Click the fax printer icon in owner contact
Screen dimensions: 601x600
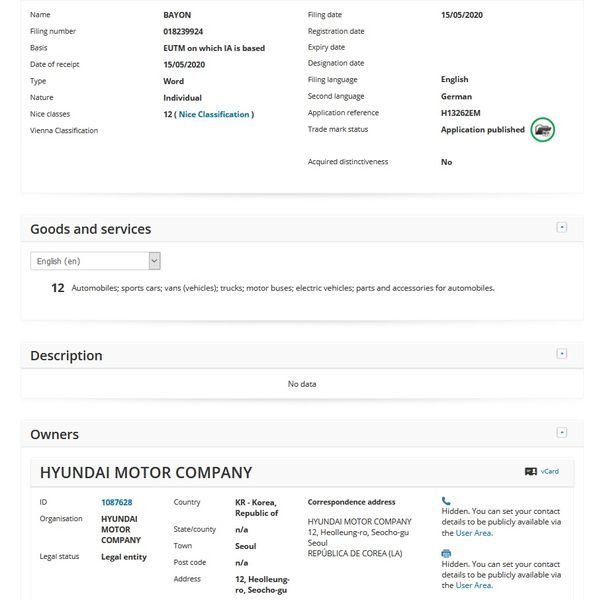pos(446,553)
